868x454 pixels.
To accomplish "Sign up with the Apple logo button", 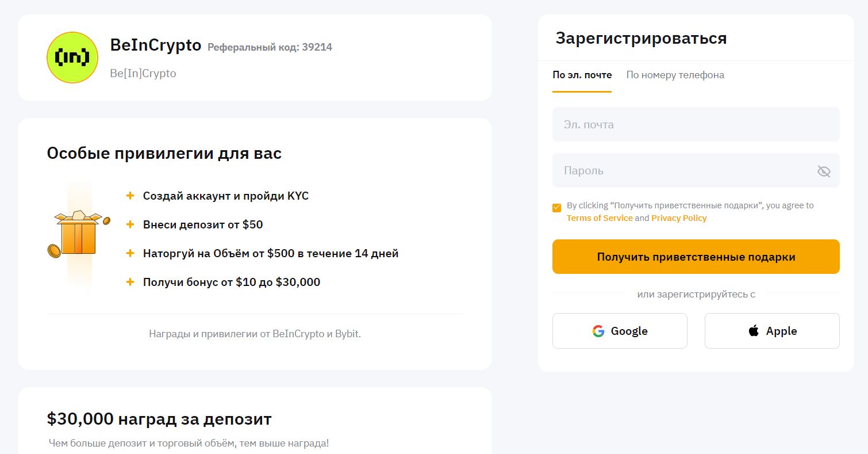I will (772, 331).
